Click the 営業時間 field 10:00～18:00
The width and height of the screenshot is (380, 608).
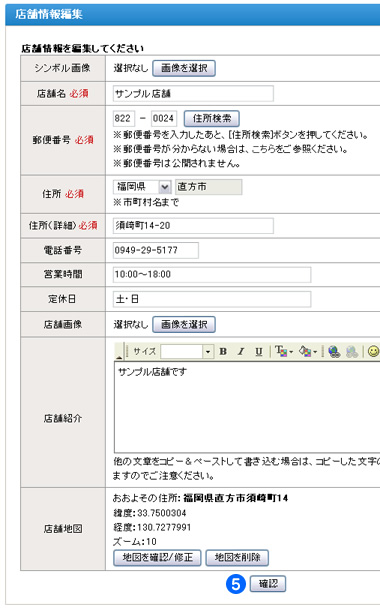click(212, 275)
